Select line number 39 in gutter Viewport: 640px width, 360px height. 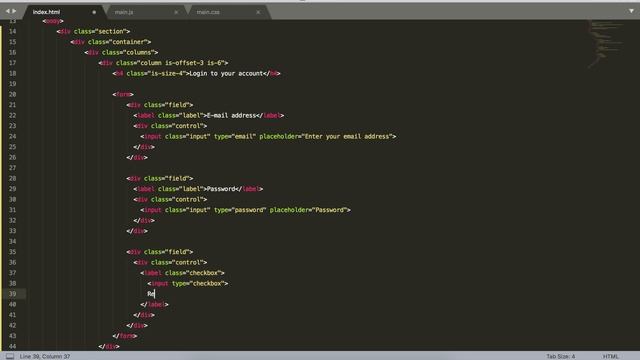(12, 294)
